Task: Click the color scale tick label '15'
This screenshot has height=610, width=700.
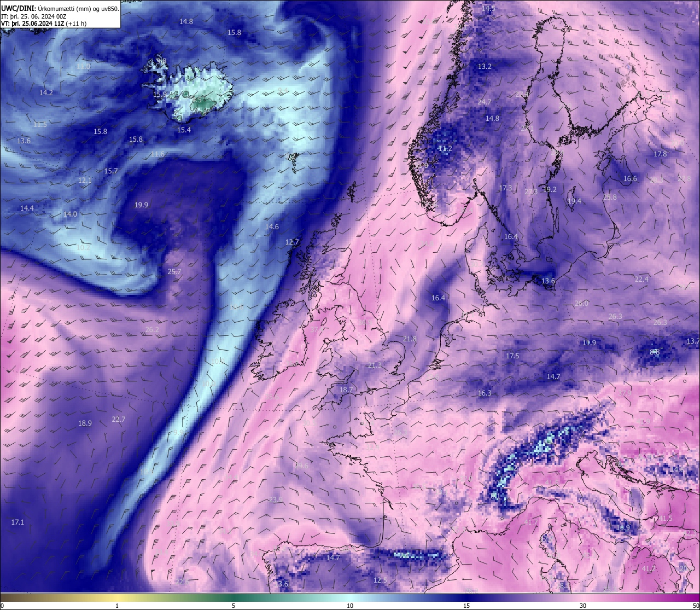Action: (x=466, y=606)
